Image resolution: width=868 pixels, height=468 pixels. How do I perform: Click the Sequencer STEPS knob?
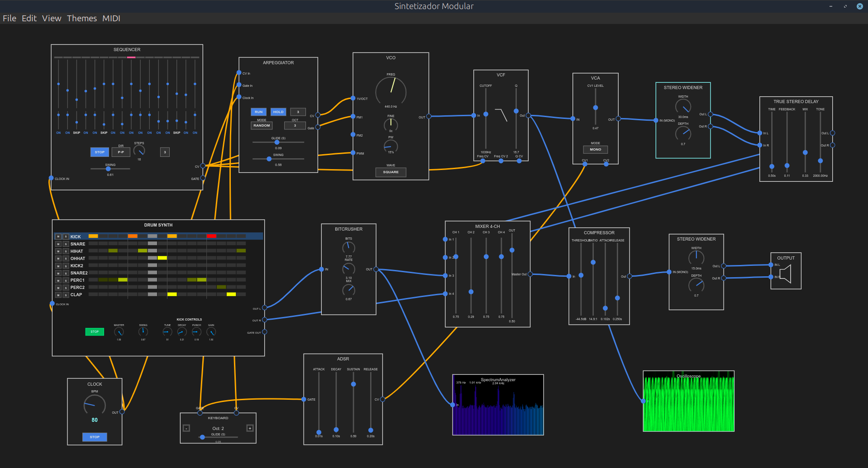[x=139, y=151]
